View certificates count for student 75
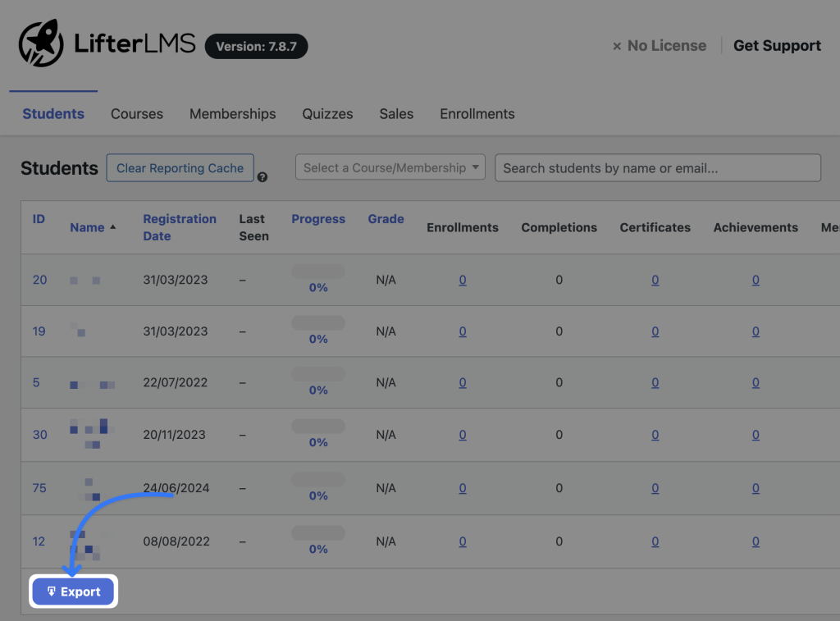840x621 pixels. click(655, 488)
